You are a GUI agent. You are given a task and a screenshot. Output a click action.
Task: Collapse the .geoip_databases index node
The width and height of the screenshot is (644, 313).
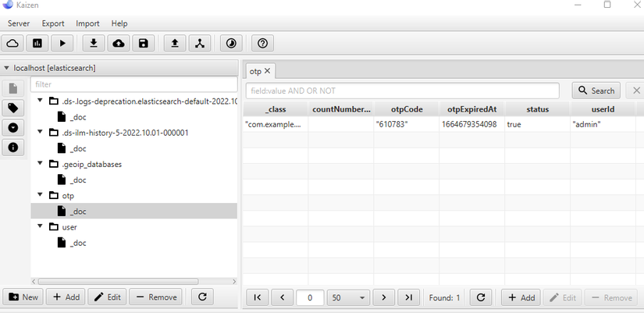(x=41, y=164)
